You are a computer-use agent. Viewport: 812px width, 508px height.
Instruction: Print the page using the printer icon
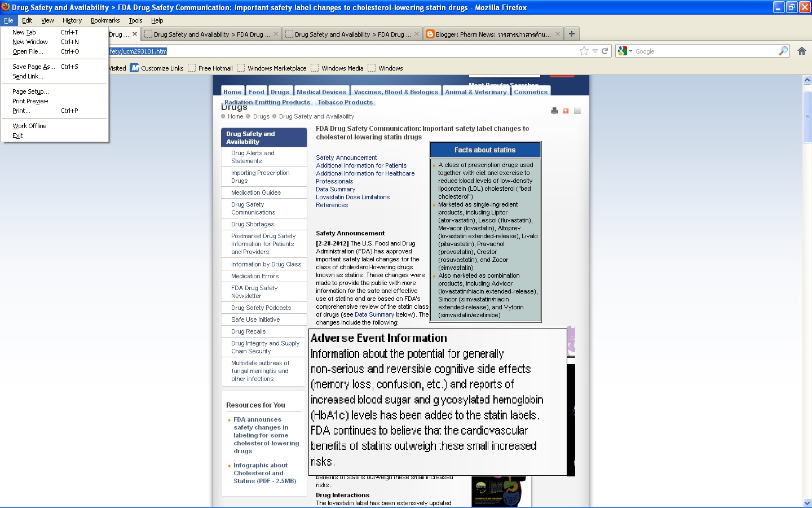(554, 111)
